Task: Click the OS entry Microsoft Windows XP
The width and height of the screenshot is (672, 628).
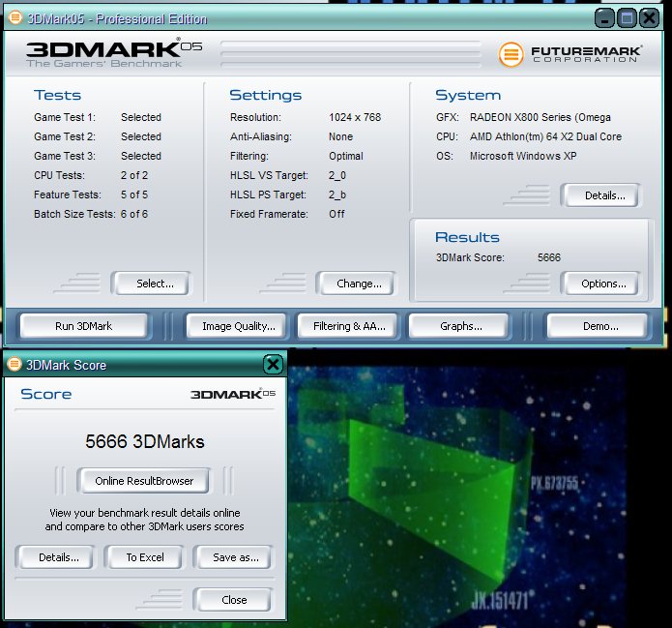Action: click(523, 156)
